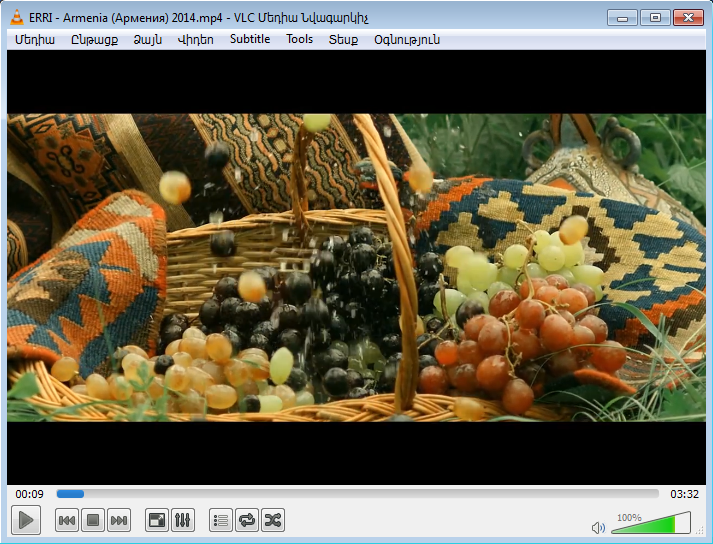Open the Ձայն audio menu
This screenshot has height=544, width=713.
(147, 40)
